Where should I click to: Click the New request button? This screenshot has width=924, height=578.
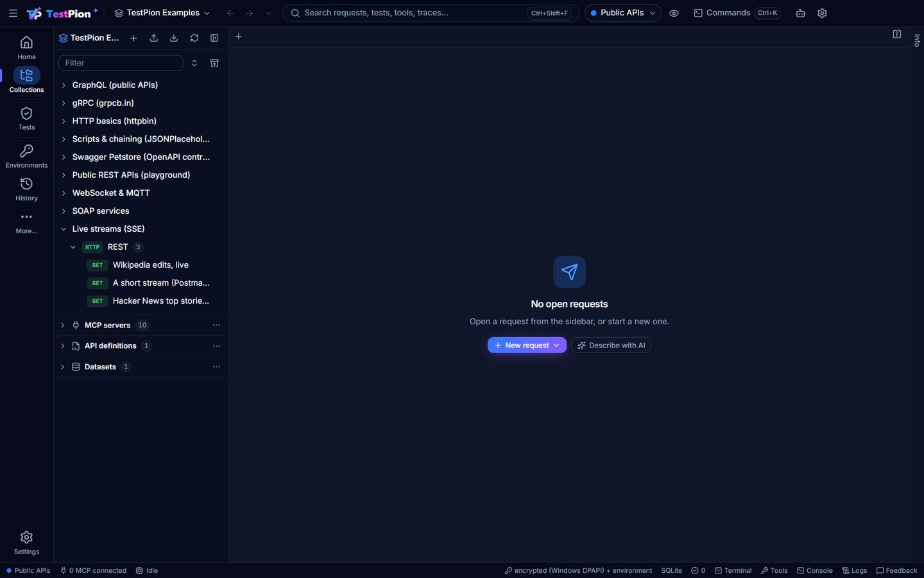click(x=527, y=346)
